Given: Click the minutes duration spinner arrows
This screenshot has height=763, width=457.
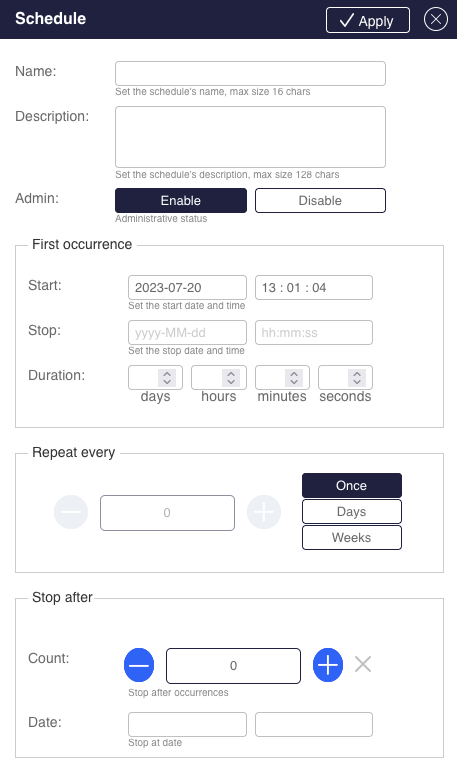Looking at the screenshot, I should [294, 378].
